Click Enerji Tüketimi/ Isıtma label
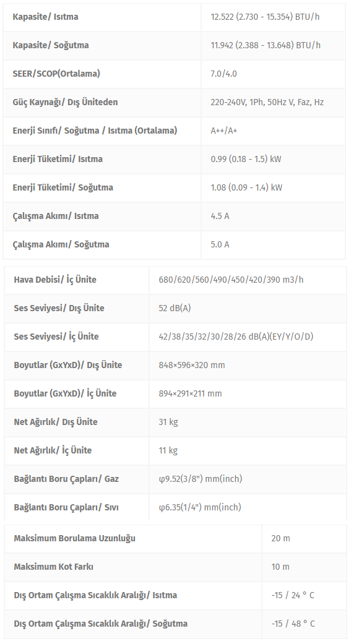 click(58, 159)
